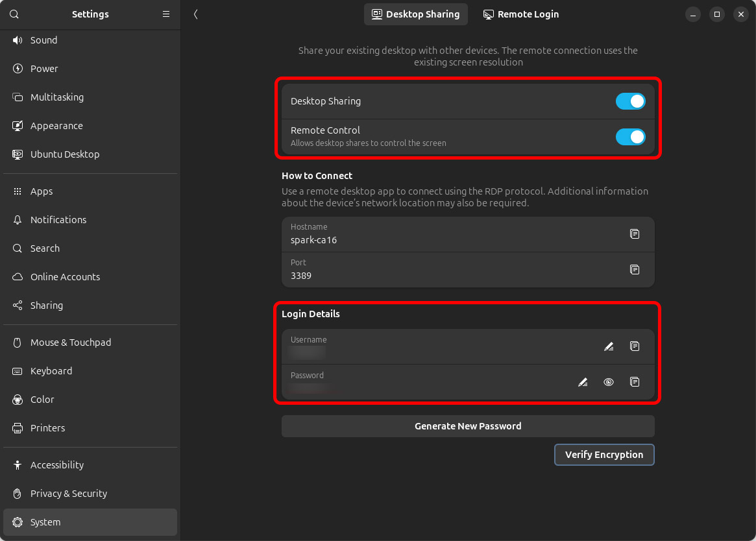Edit the Username with pencil icon
The width and height of the screenshot is (756, 541).
click(x=609, y=346)
